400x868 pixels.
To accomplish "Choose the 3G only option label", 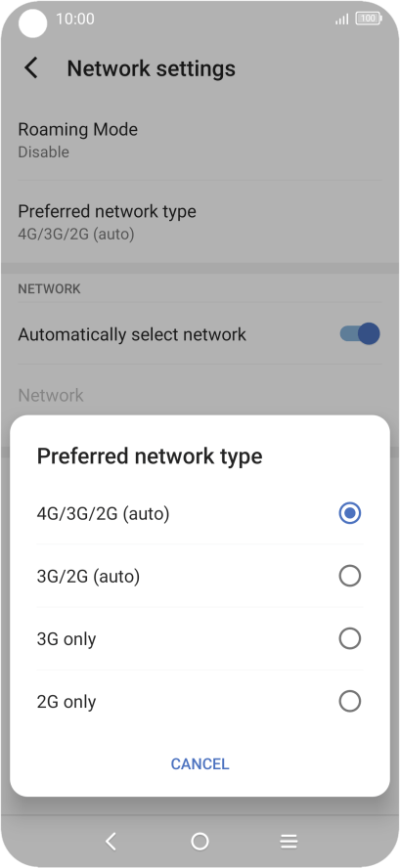I will (x=67, y=639).
